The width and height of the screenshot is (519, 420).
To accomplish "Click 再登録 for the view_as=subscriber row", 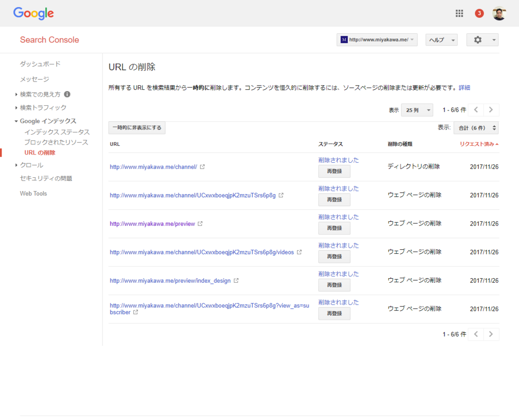I will pos(335,314).
